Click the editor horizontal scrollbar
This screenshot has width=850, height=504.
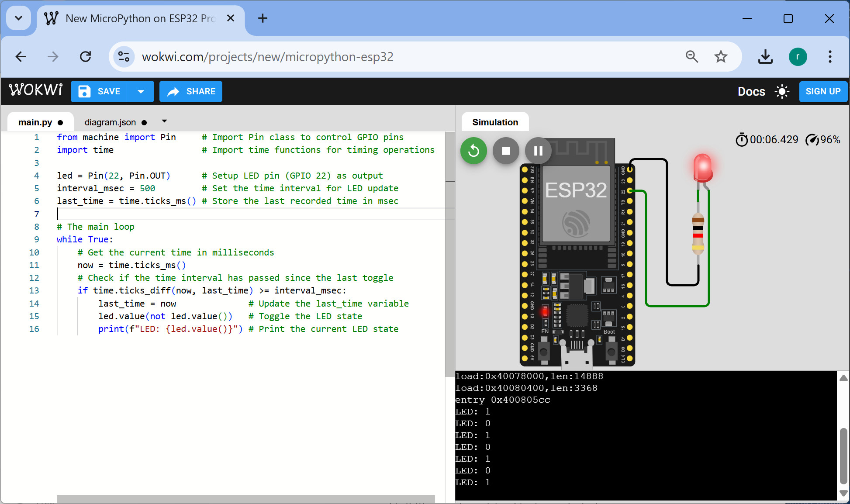(245, 499)
